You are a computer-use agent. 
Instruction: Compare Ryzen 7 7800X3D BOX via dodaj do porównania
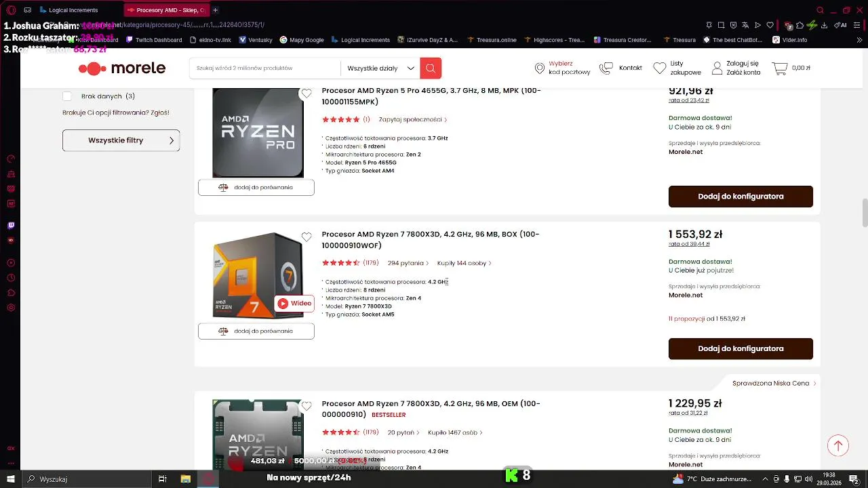(256, 331)
